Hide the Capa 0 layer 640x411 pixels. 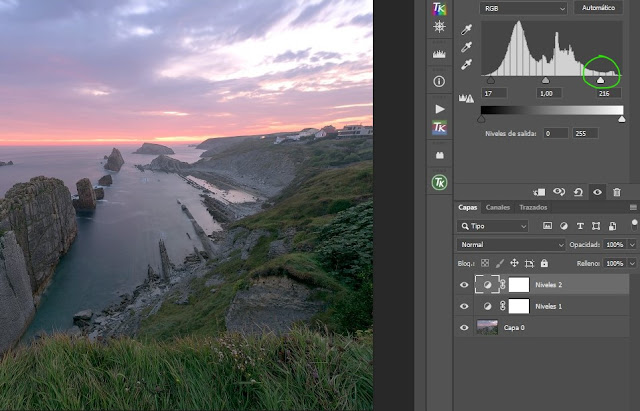tap(464, 327)
